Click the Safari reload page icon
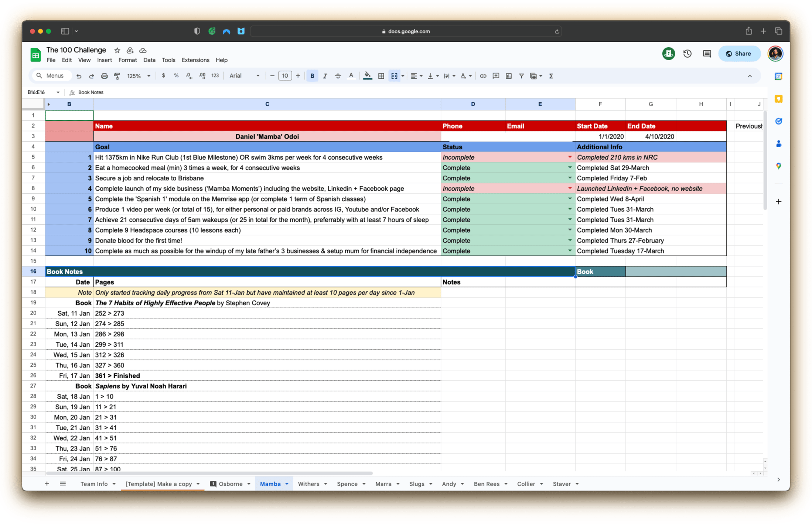Viewport: 812px width, 526px height. click(557, 31)
